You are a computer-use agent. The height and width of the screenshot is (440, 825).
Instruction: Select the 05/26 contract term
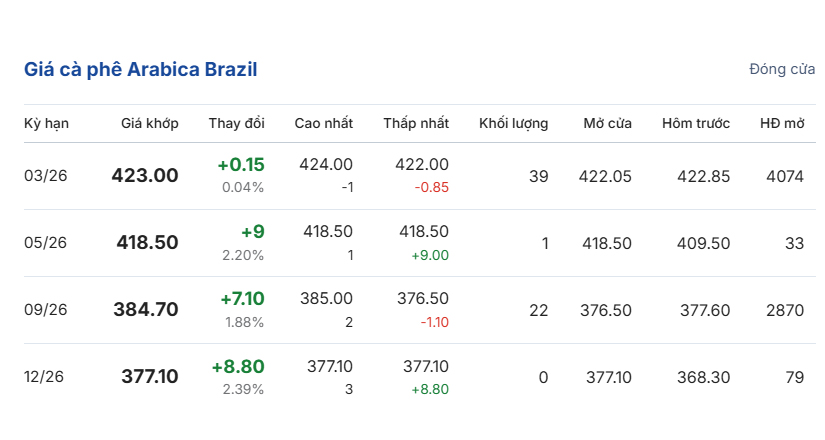pyautogui.click(x=46, y=243)
